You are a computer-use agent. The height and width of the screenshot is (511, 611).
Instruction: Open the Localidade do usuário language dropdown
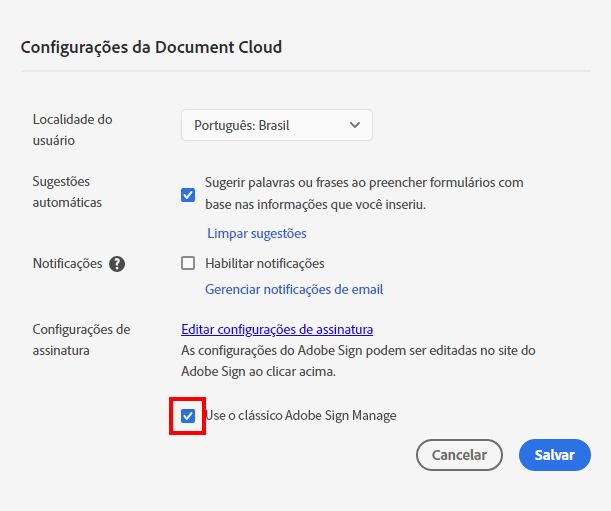point(277,125)
